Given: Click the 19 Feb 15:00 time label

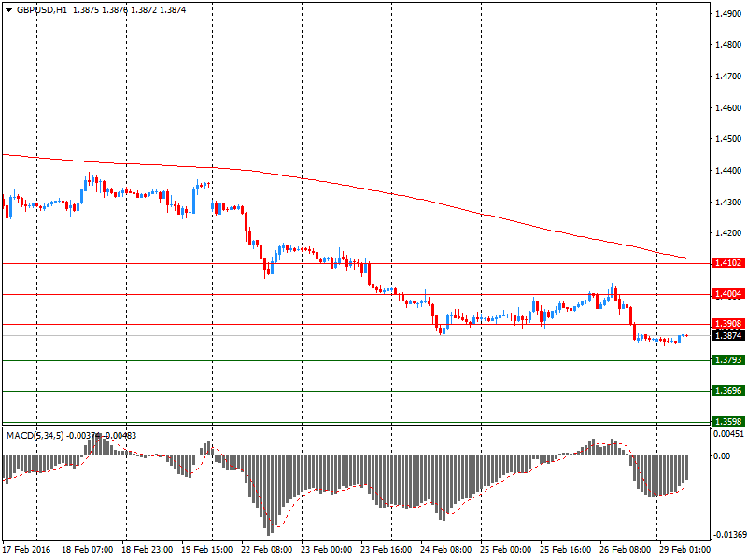Looking at the screenshot, I should [206, 549].
